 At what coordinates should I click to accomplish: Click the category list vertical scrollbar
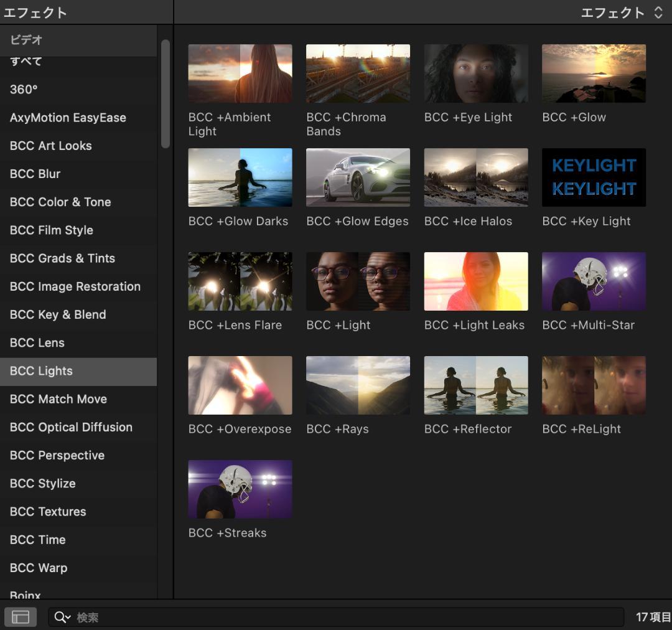click(165, 93)
